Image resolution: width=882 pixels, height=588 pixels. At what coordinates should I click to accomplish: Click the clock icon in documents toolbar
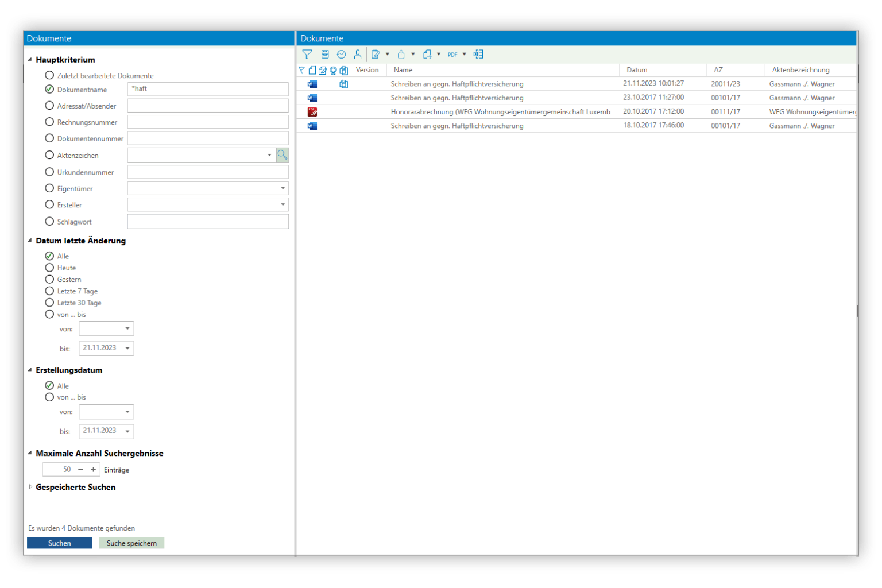click(x=341, y=55)
